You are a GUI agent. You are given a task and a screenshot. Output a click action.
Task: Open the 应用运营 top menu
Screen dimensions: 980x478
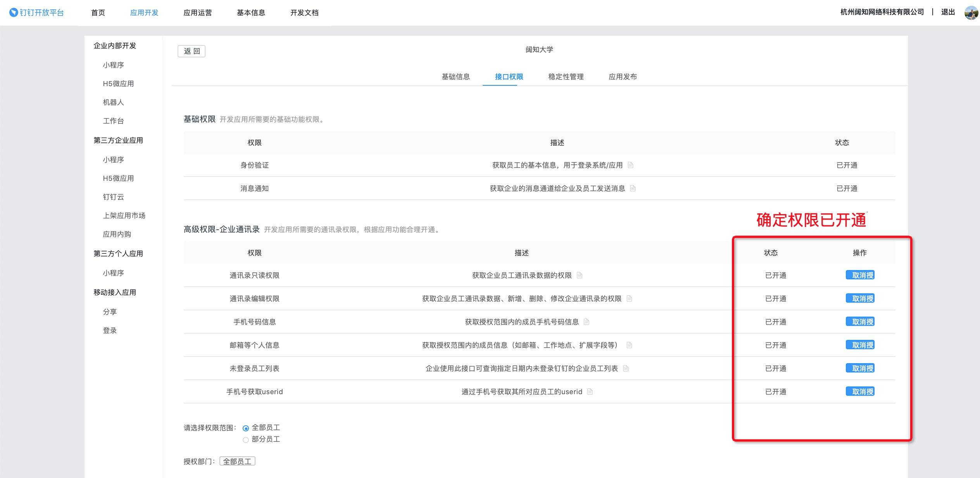point(197,12)
